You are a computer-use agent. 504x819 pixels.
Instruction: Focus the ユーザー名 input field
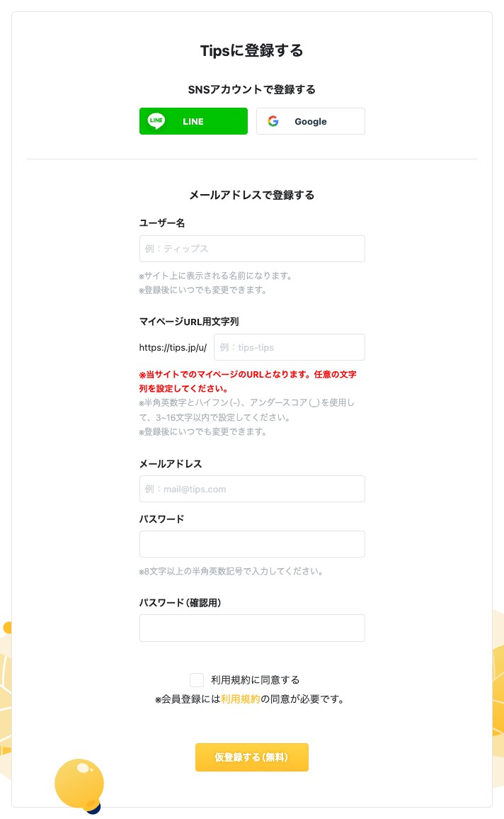click(252, 249)
